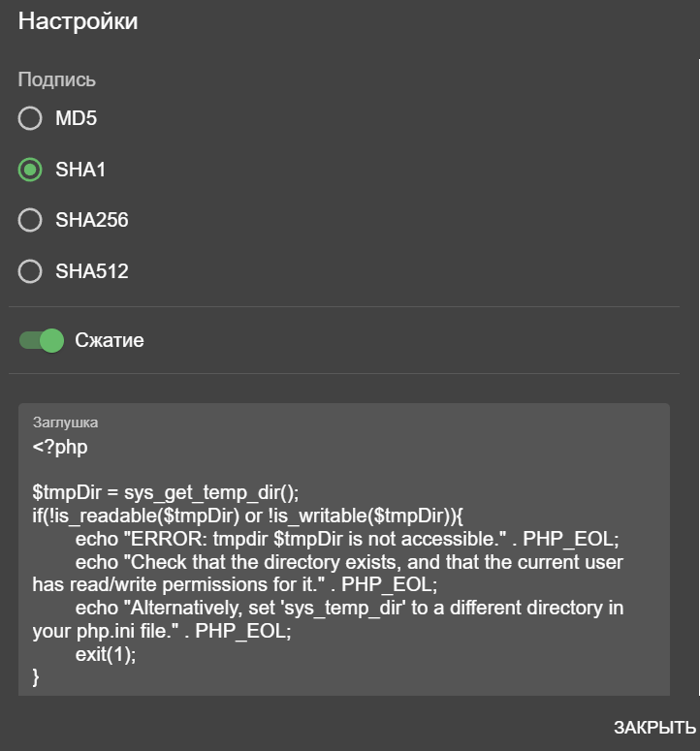Screen dimensions: 700x751
Task: Click the dialog's vertical scrollbar
Action: [699, 377]
